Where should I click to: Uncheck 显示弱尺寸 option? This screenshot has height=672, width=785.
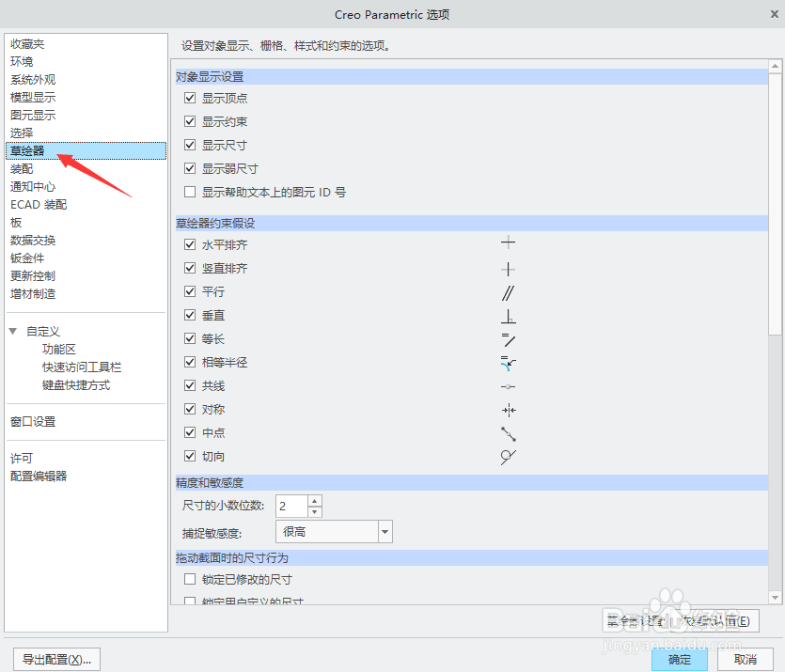(x=190, y=168)
